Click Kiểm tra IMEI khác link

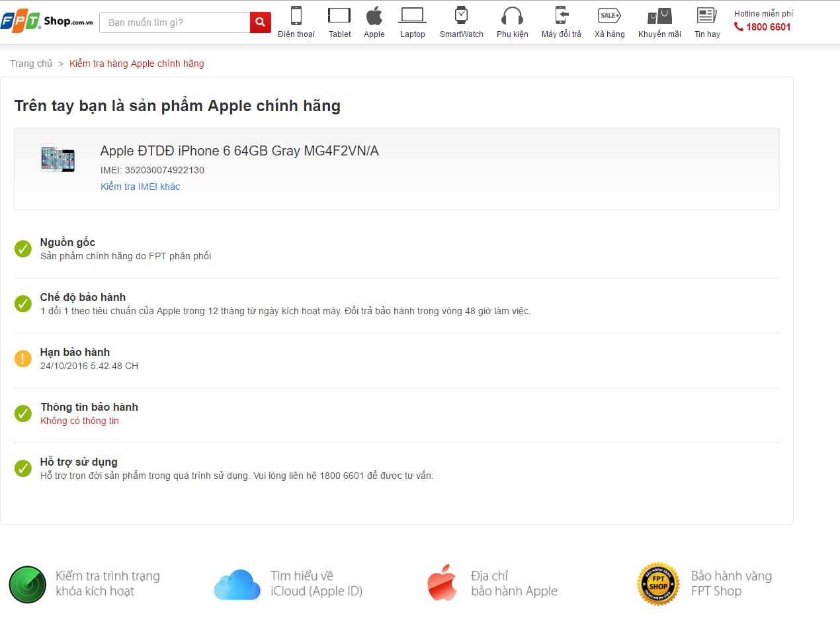140,187
